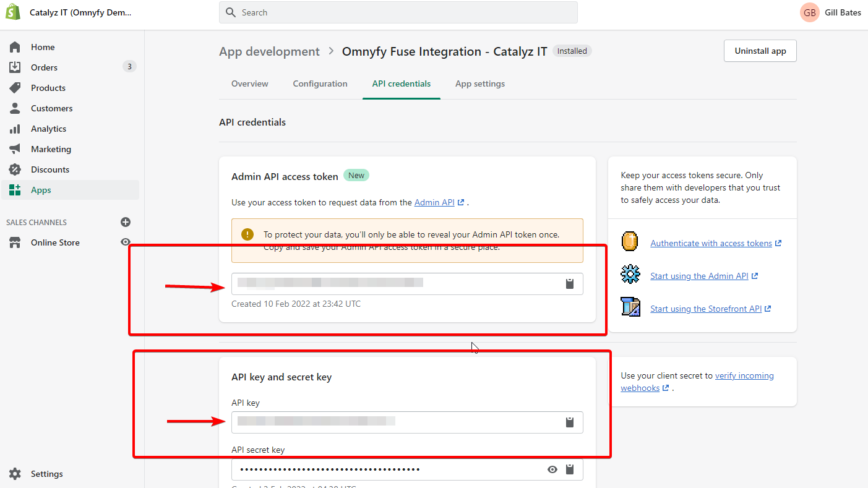The height and width of the screenshot is (488, 868).
Task: Go back to App development breadcrumb
Action: [269, 51]
